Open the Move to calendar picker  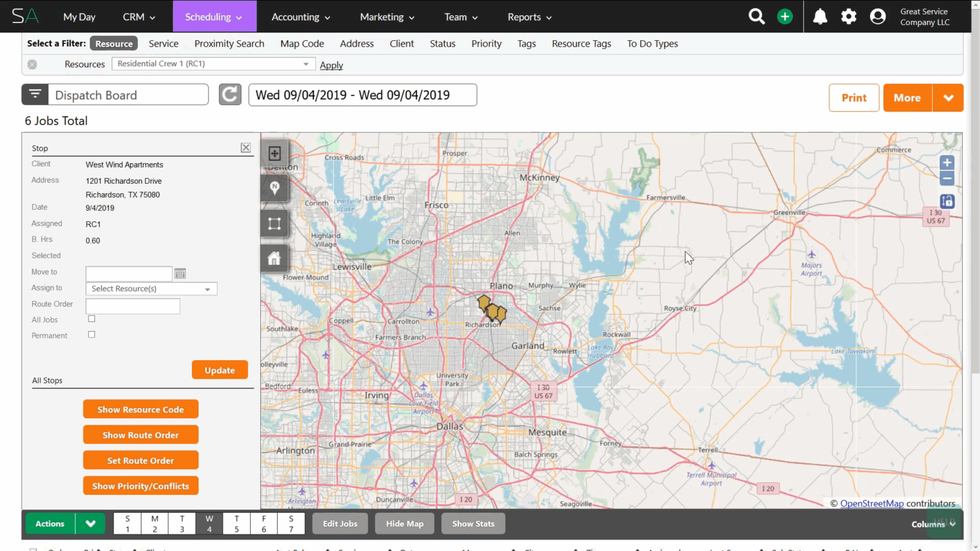point(181,274)
